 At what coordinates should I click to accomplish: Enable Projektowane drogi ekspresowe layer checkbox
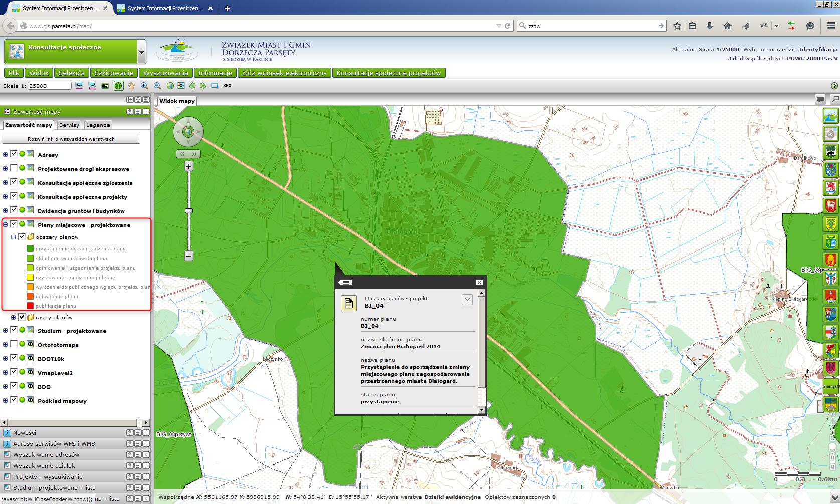coord(14,168)
